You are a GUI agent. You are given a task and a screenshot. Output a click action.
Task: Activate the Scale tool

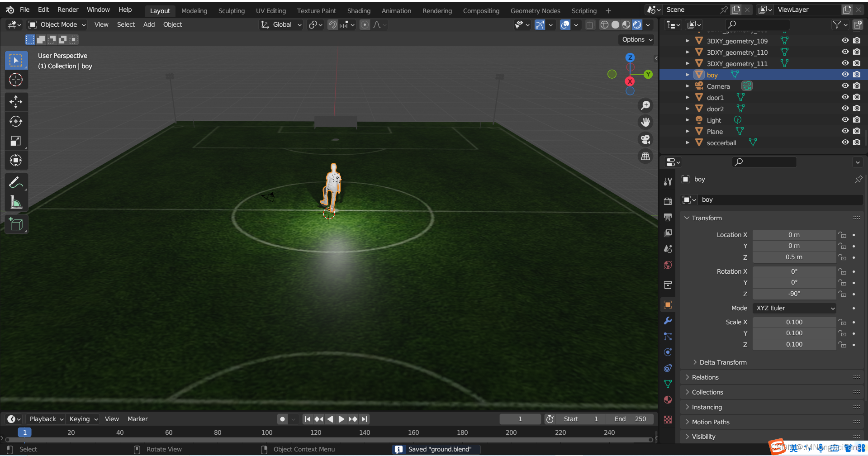point(16,141)
